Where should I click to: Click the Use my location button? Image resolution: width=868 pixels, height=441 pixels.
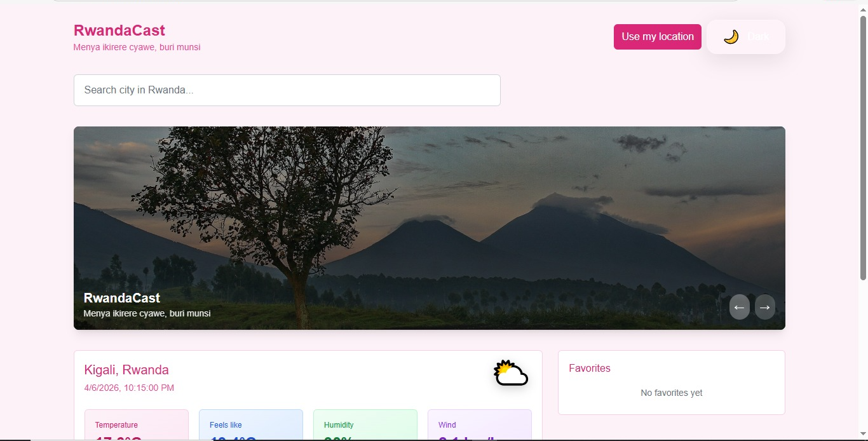pyautogui.click(x=658, y=37)
